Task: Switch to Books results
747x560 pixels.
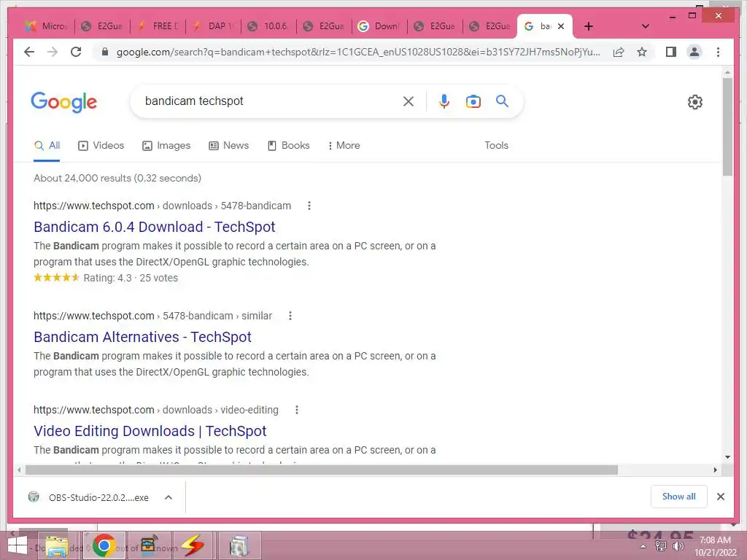Action: coord(289,145)
